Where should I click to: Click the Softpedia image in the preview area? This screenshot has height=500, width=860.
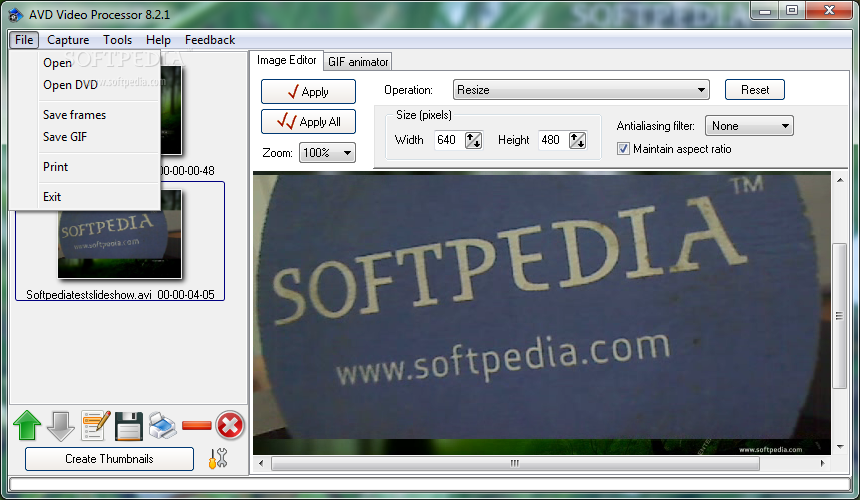pos(542,313)
